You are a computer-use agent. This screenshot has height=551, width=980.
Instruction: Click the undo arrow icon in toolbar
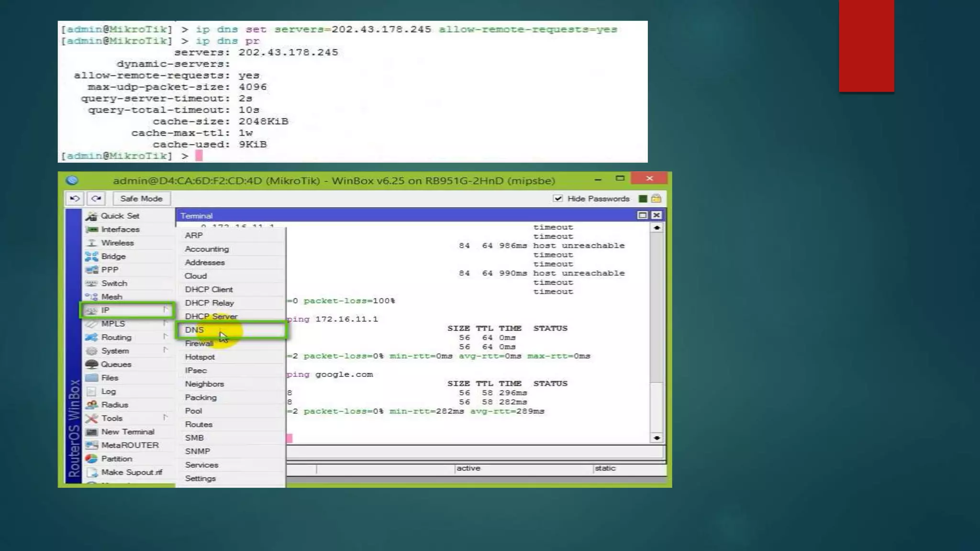click(x=75, y=198)
